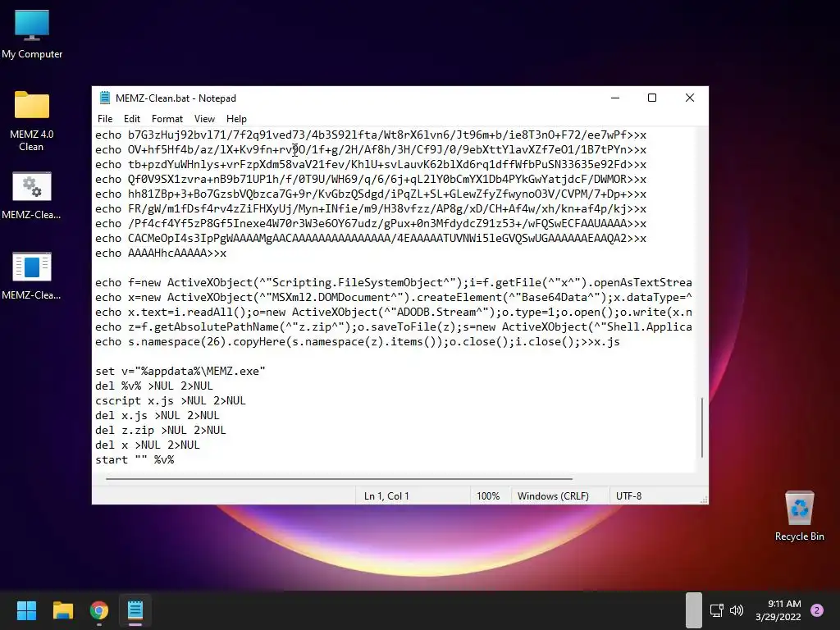Click the line 'del z.zip >NUL 2>NUL'
This screenshot has width=840, height=630.
161,430
